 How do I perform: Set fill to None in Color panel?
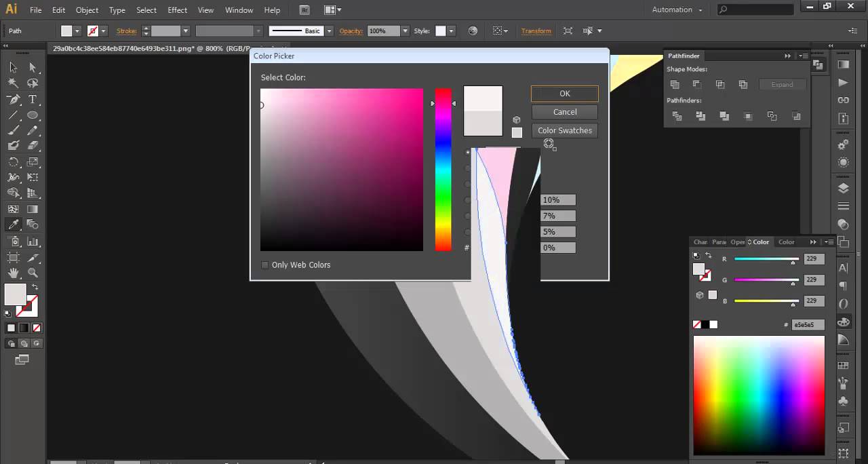[x=696, y=325]
